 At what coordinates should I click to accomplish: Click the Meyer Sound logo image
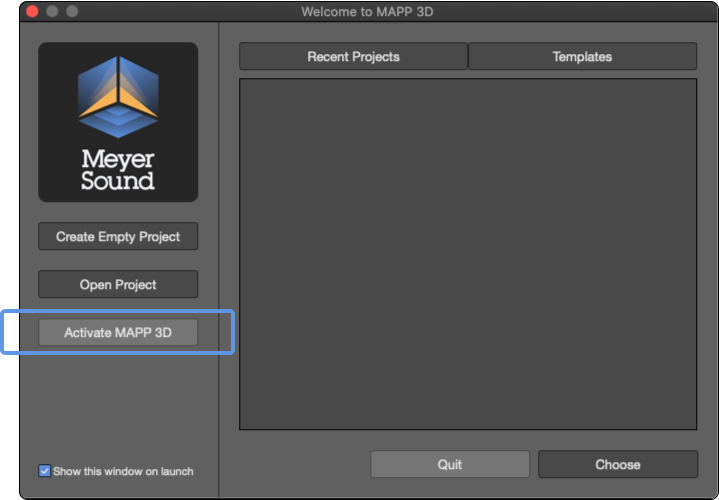[118, 122]
